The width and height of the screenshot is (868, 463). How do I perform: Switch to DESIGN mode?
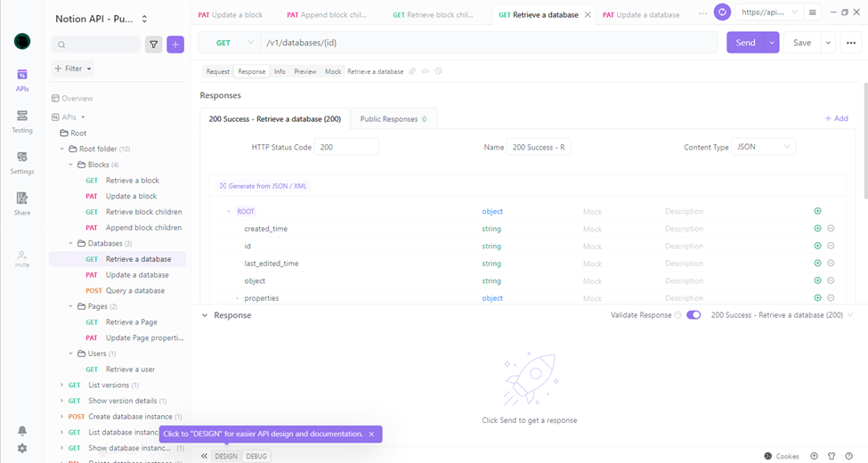click(226, 457)
